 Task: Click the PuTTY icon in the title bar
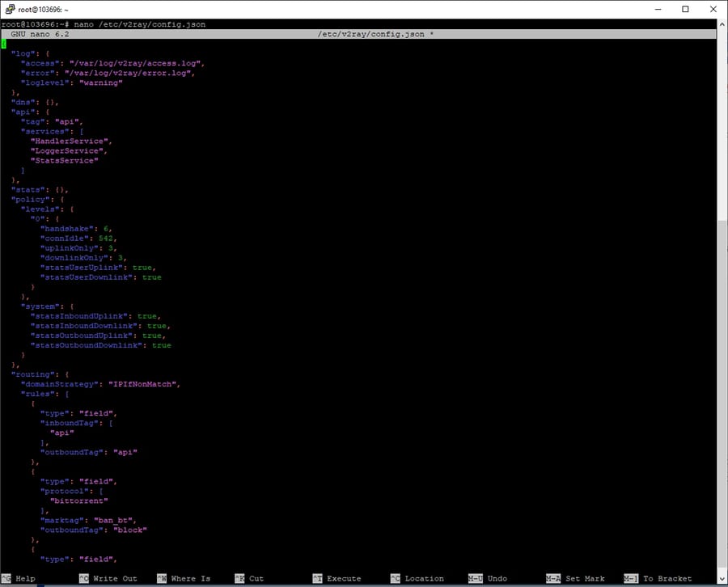9,9
